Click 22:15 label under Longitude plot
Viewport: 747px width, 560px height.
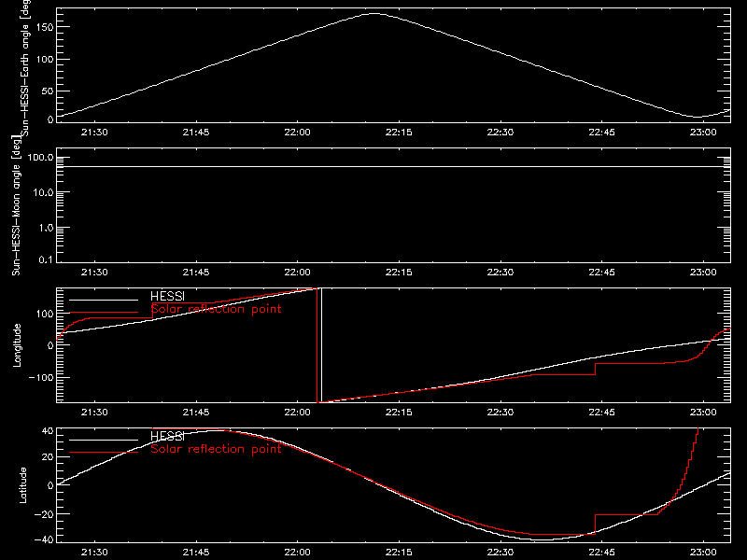pos(399,413)
